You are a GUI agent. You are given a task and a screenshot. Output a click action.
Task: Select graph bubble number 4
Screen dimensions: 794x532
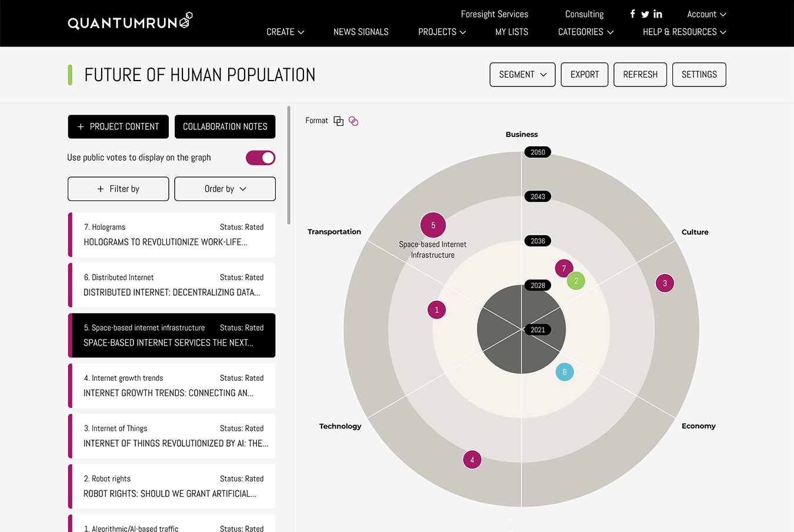click(472, 460)
